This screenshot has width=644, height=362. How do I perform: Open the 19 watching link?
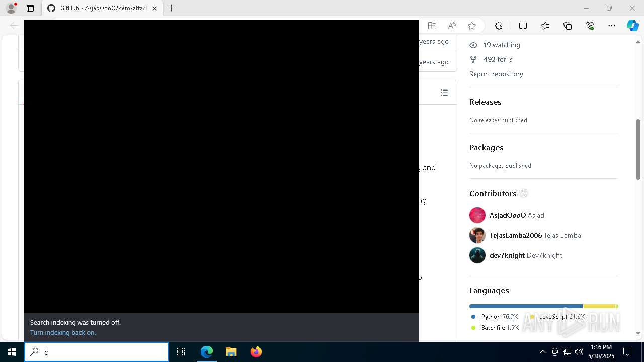[x=502, y=45]
